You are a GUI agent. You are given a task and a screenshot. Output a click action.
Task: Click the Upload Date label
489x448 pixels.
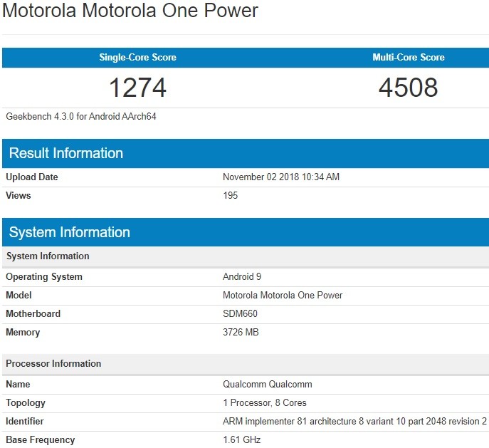point(32,177)
